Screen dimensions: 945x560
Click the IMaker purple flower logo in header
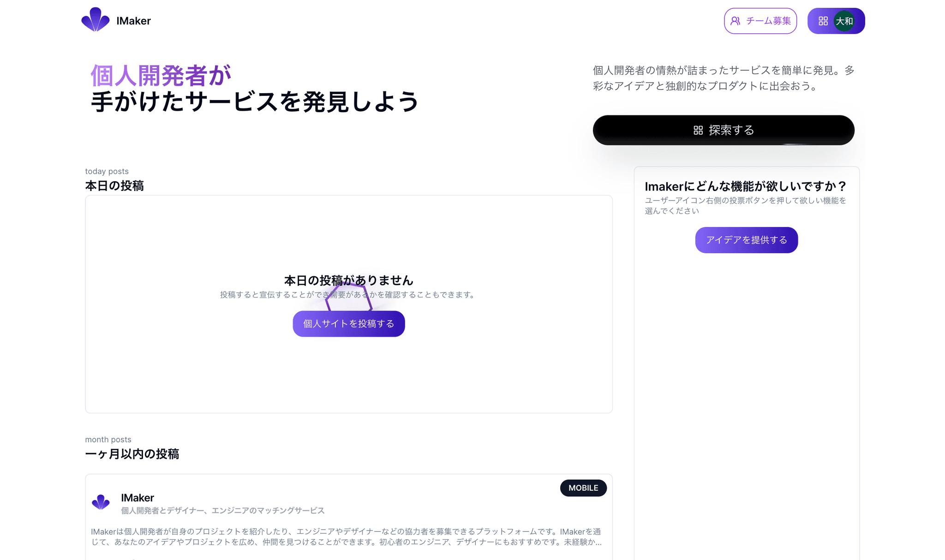click(x=96, y=20)
